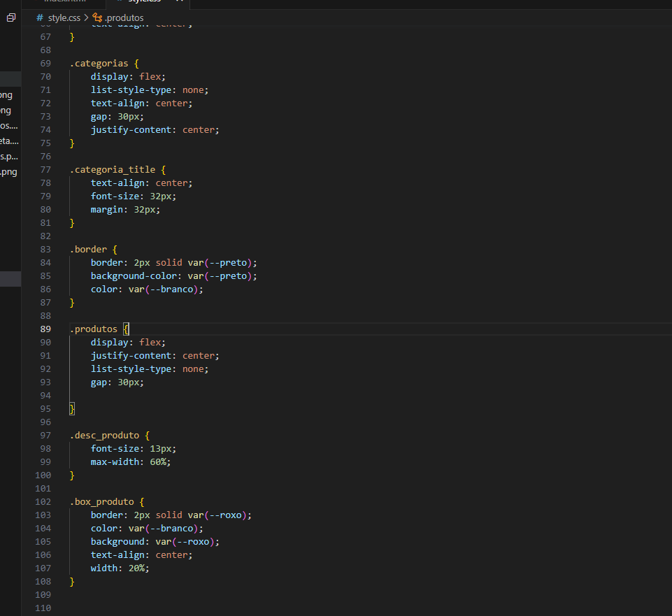The height and width of the screenshot is (616, 672).
Task: Click line number 94 in the gutter
Action: tap(45, 395)
